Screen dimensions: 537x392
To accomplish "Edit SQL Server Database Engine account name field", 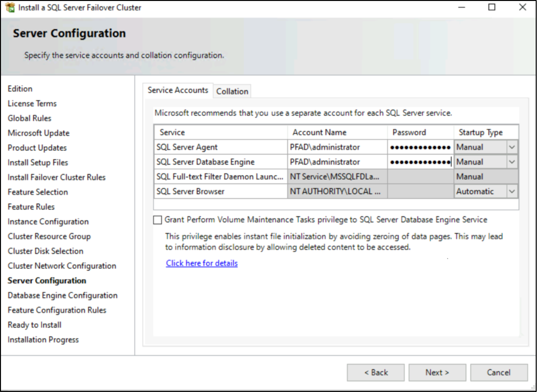I will (337, 162).
